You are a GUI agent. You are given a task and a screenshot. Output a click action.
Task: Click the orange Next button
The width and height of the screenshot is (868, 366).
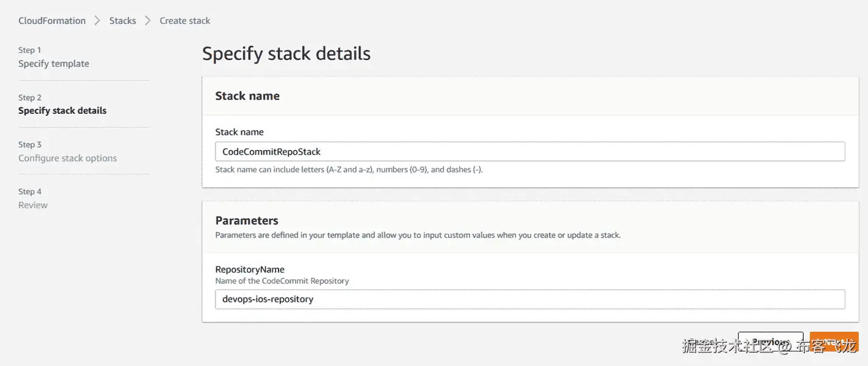(834, 342)
